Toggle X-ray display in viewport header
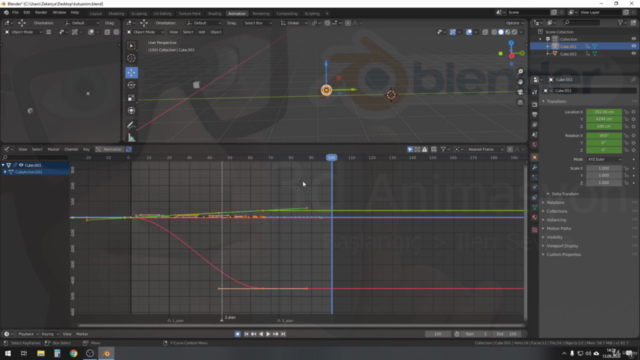Screen dimensions: 640x360 (x=485, y=32)
